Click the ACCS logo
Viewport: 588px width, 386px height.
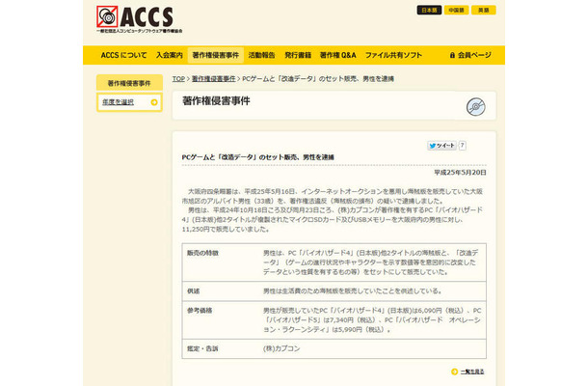point(139,19)
